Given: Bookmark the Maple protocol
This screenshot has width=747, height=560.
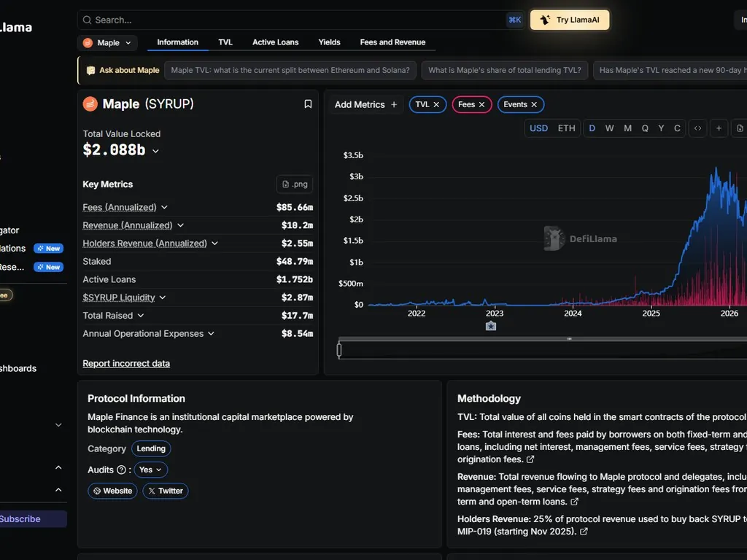Looking at the screenshot, I should click(308, 104).
